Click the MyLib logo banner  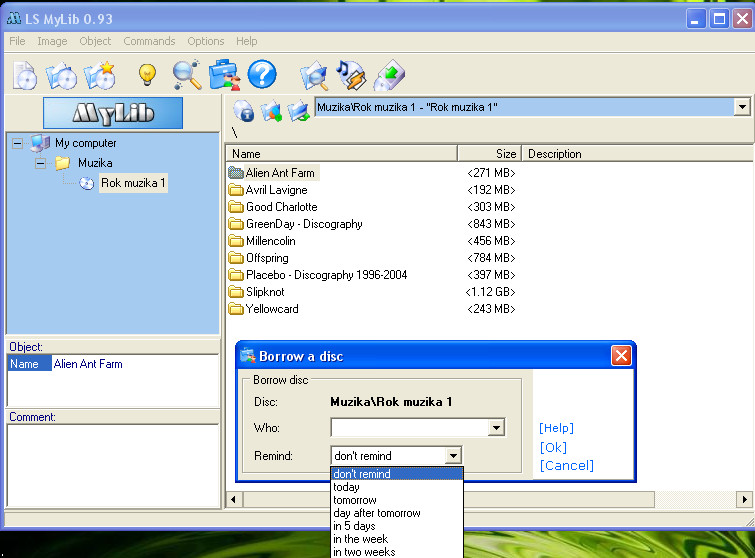click(113, 113)
